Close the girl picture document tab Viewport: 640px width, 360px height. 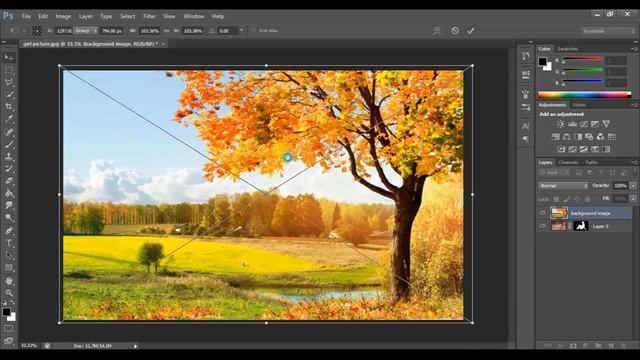(163, 44)
